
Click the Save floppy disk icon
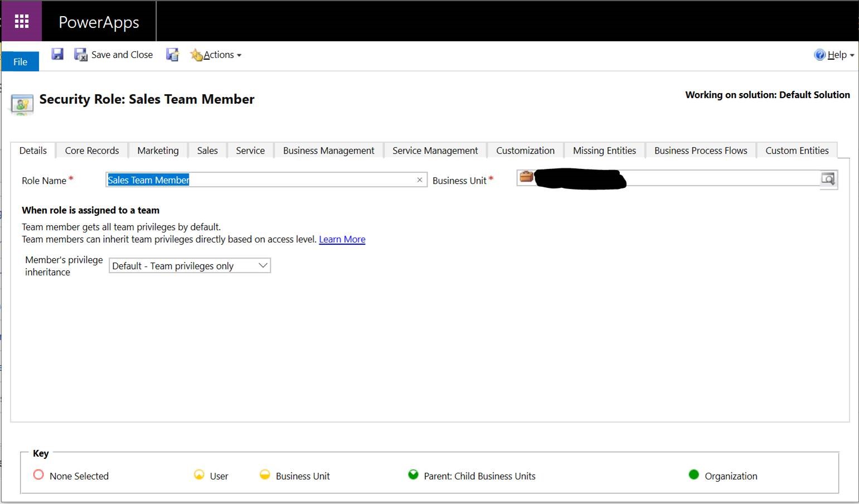coord(57,54)
